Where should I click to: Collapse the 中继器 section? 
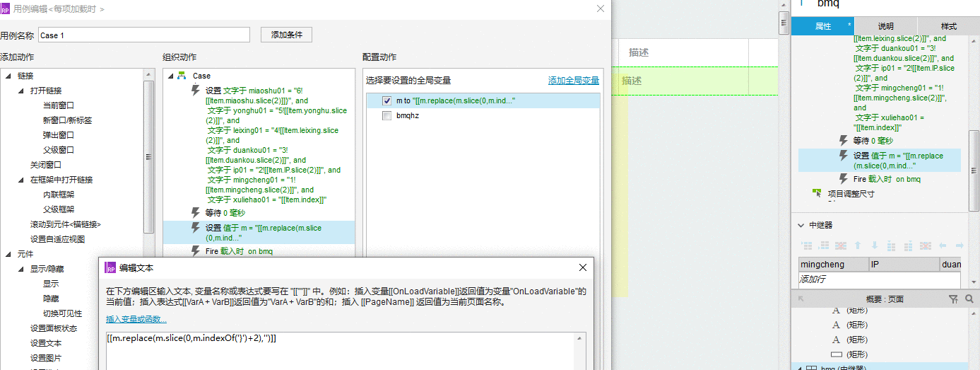[x=801, y=226]
